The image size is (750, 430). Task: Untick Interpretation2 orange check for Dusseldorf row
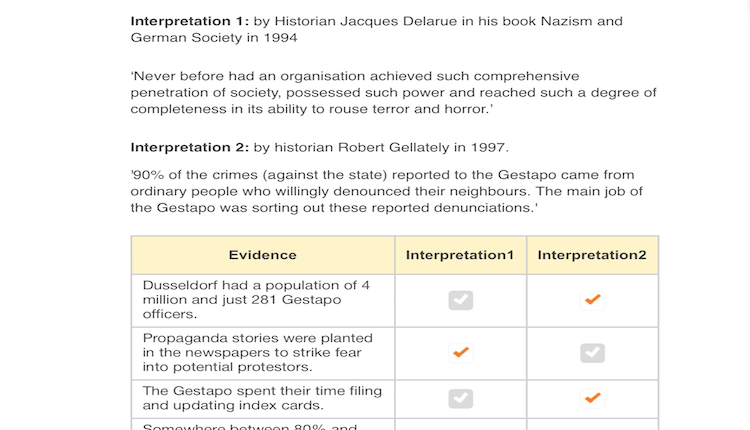tap(592, 300)
